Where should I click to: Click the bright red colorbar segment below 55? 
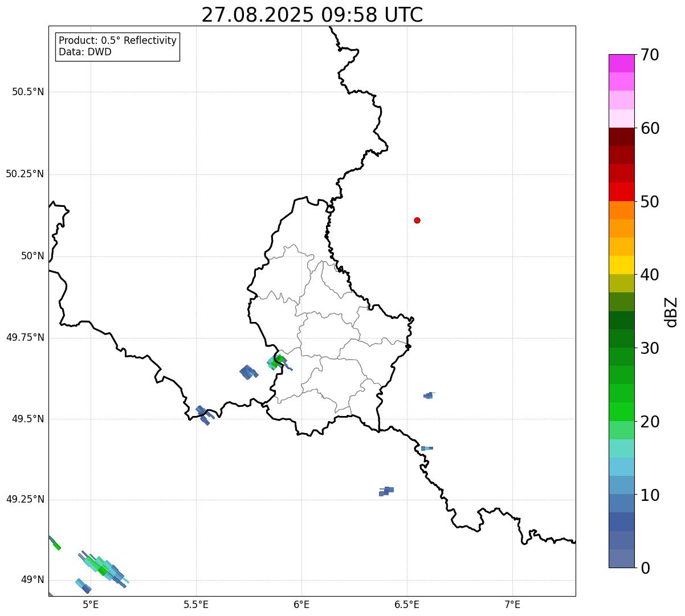[621, 192]
